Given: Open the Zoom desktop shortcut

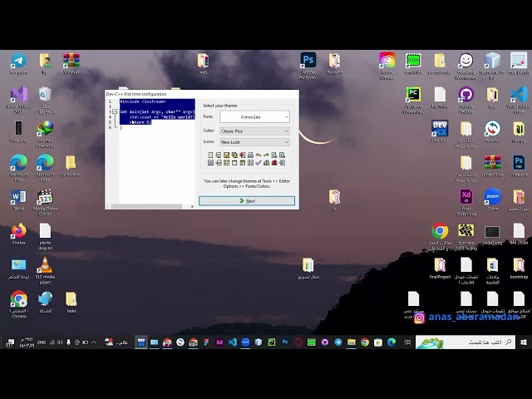Looking at the screenshot, I should pyautogui.click(x=492, y=198).
